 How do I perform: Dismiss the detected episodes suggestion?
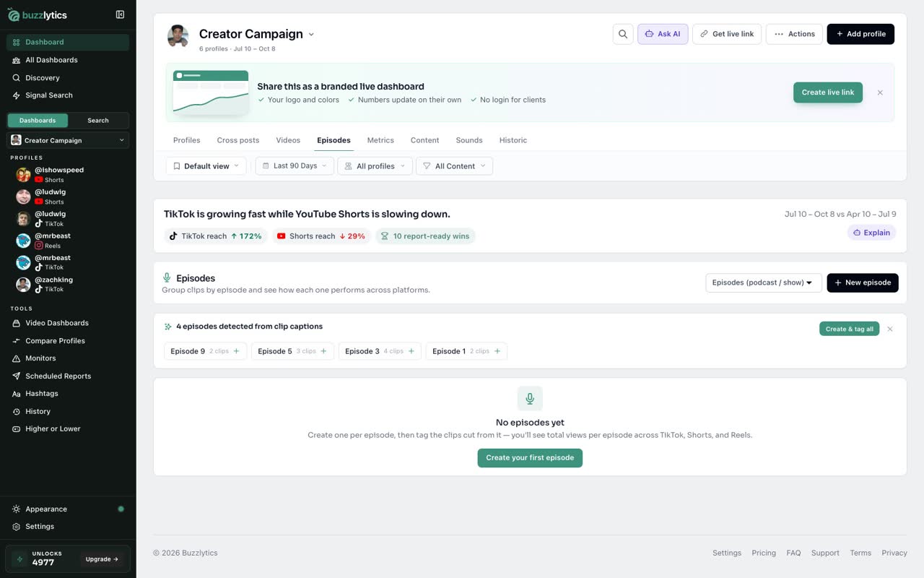(x=890, y=329)
